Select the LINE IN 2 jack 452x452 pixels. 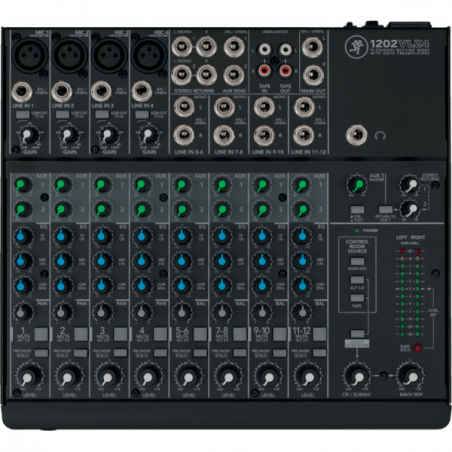tap(62, 92)
